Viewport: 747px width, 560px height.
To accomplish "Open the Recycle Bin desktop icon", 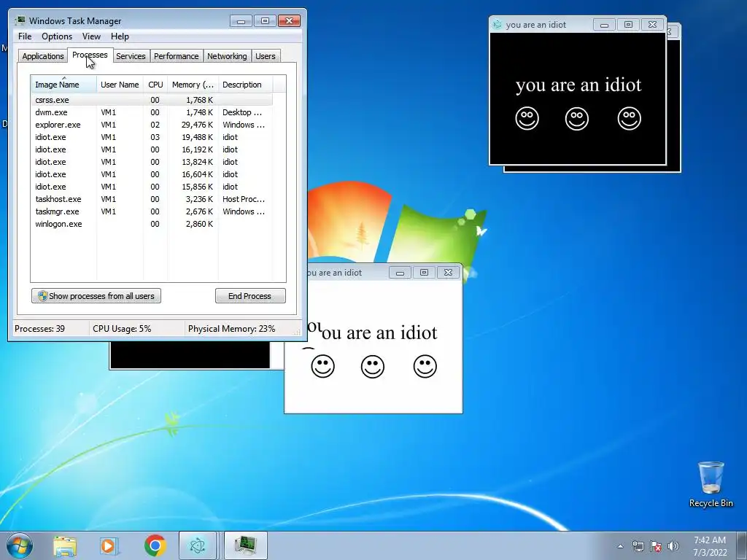I will (711, 485).
